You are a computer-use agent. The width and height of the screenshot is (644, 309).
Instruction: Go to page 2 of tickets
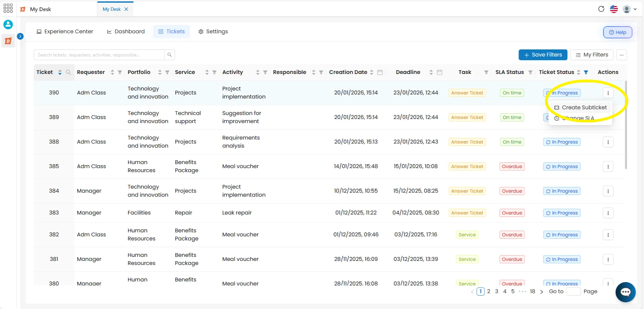coord(489,292)
